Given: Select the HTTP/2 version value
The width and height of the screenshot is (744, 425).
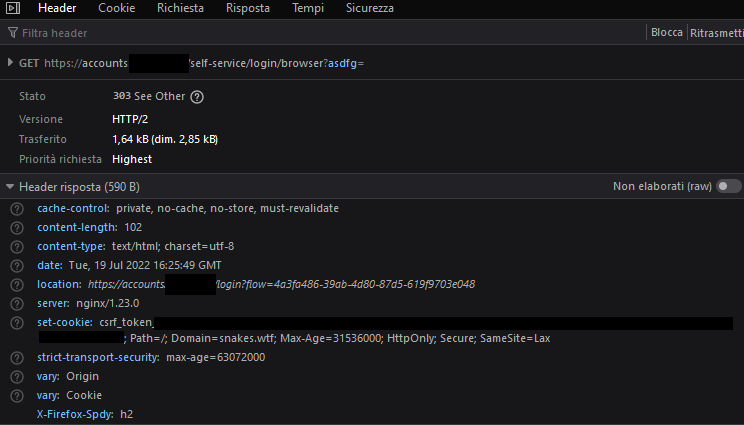Looking at the screenshot, I should [x=130, y=119].
